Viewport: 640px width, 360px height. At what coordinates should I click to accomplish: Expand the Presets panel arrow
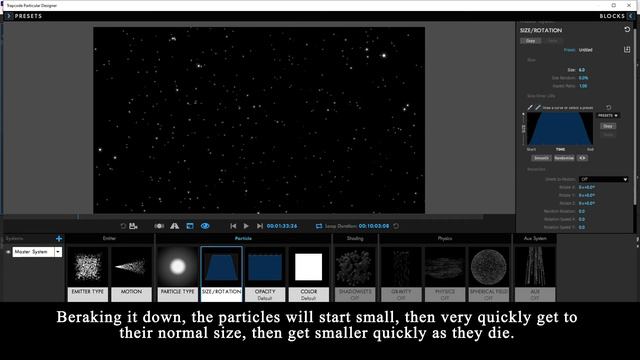9,16
